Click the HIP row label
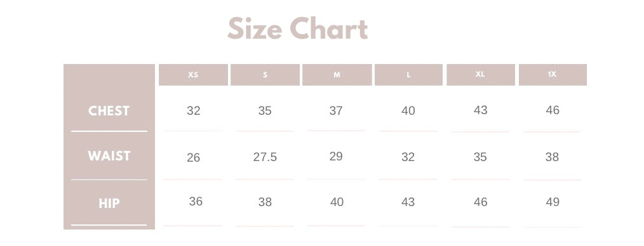The image size is (644, 246). [x=109, y=204]
